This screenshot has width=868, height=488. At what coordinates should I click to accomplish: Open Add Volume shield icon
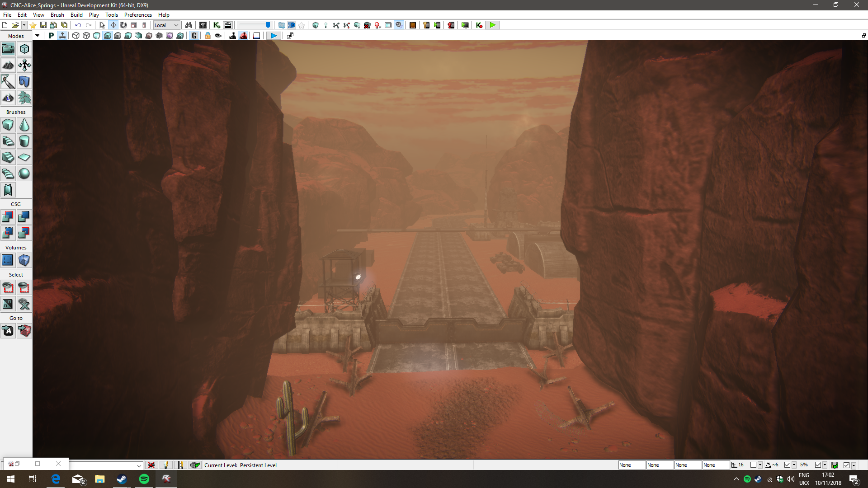(24, 260)
